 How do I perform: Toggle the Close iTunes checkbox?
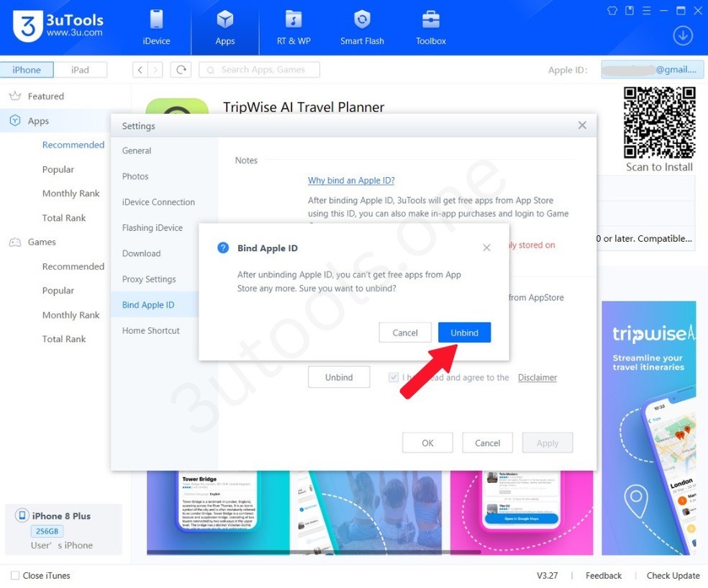(x=15, y=576)
